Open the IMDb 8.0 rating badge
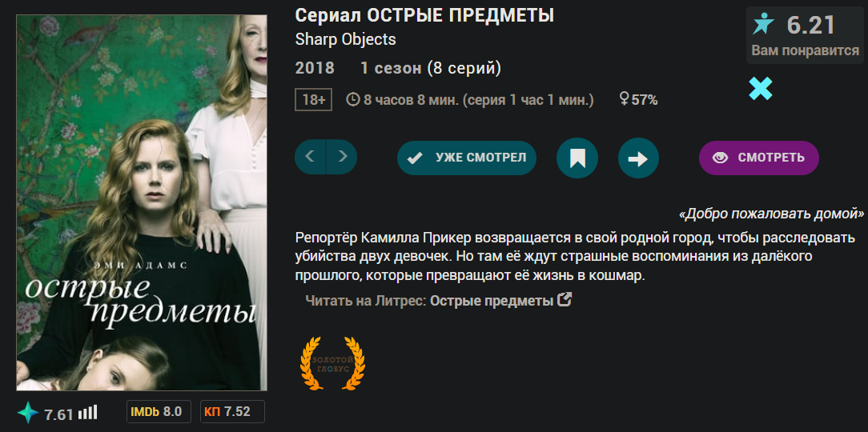 tap(159, 411)
